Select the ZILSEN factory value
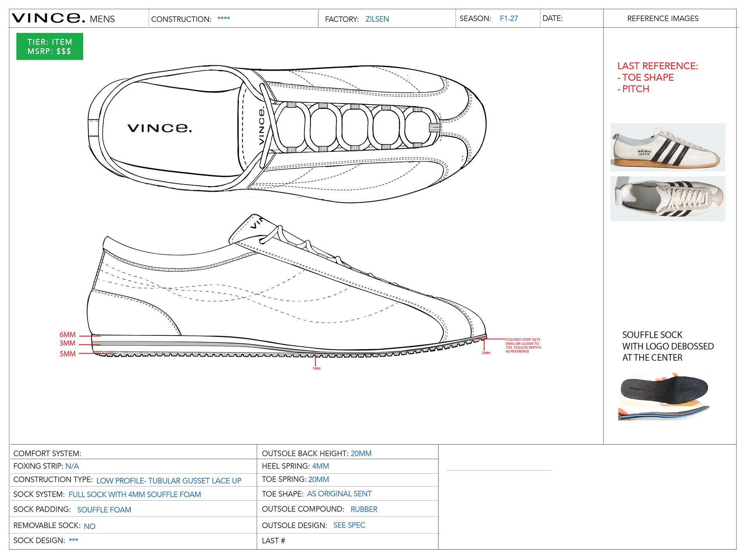Viewport: 747px width, 560px height. pos(377,19)
